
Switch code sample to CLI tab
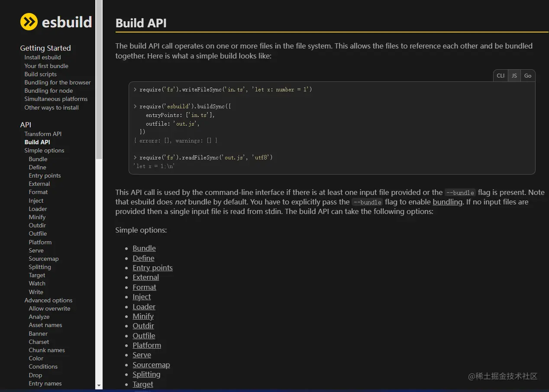coord(501,76)
